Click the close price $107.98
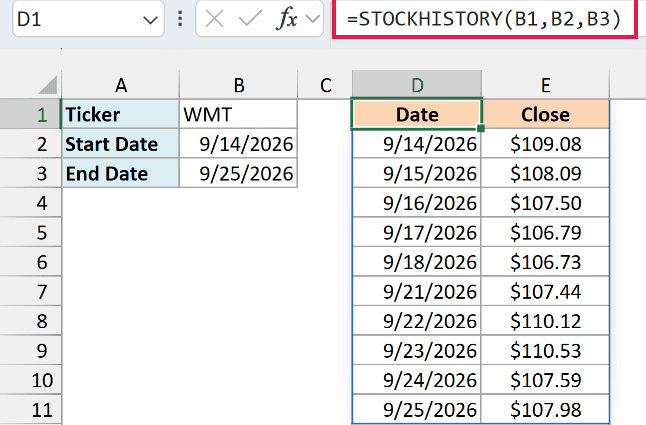Image resolution: width=646 pixels, height=425 pixels. coord(545,410)
